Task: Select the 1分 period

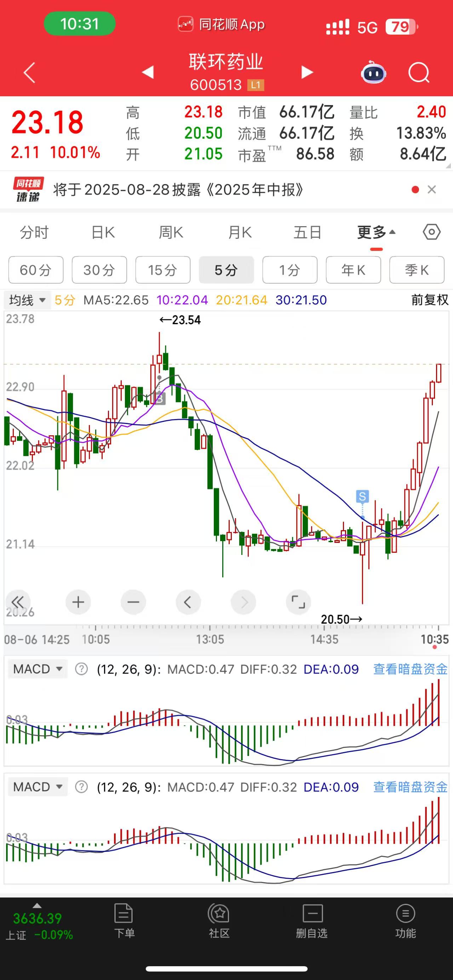Action: click(x=290, y=270)
